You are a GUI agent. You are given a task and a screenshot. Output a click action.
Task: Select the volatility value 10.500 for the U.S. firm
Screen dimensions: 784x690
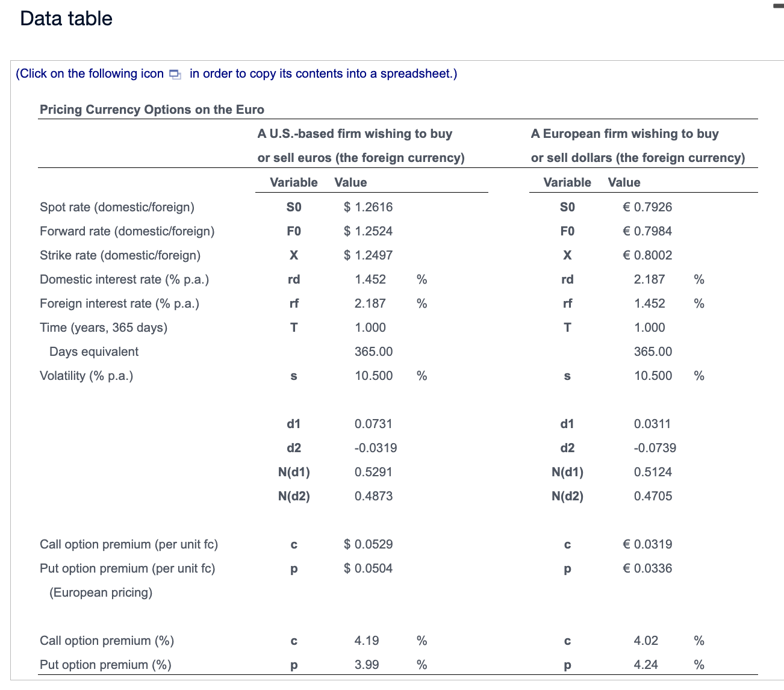[373, 375]
